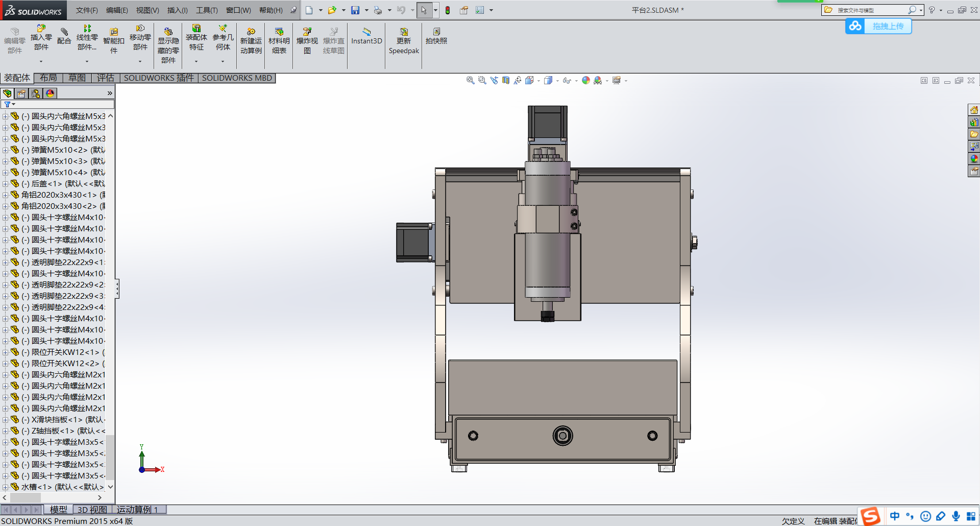
Task: Click the Save disk icon
Action: [x=355, y=10]
